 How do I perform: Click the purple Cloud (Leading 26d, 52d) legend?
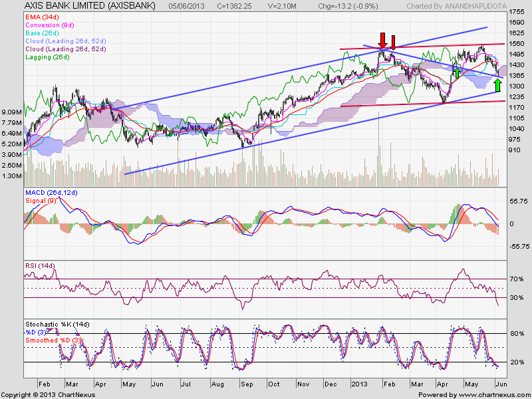click(66, 49)
